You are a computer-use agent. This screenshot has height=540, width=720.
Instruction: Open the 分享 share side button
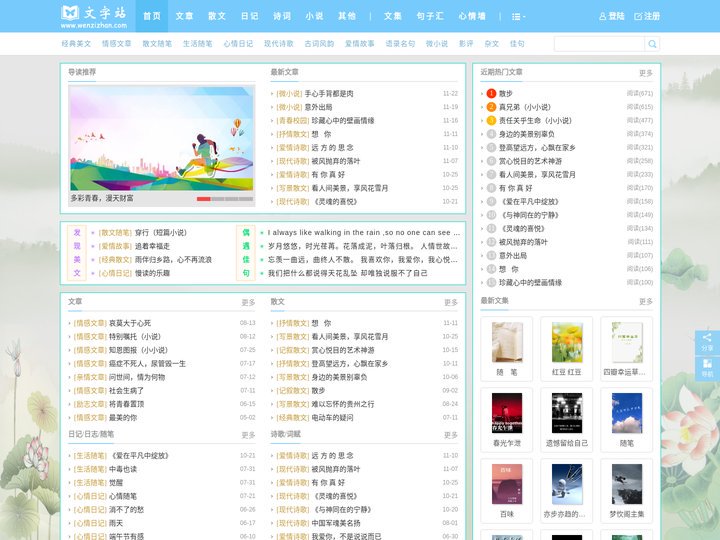pyautogui.click(x=707, y=343)
